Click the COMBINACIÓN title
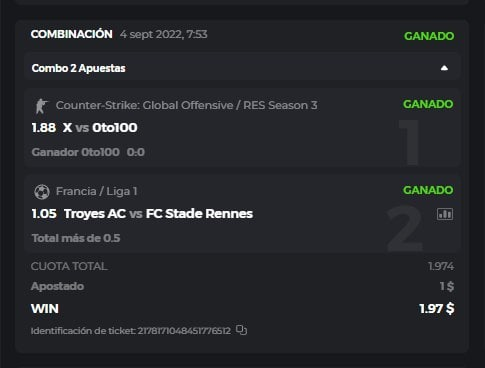This screenshot has height=368, width=485. (72, 34)
